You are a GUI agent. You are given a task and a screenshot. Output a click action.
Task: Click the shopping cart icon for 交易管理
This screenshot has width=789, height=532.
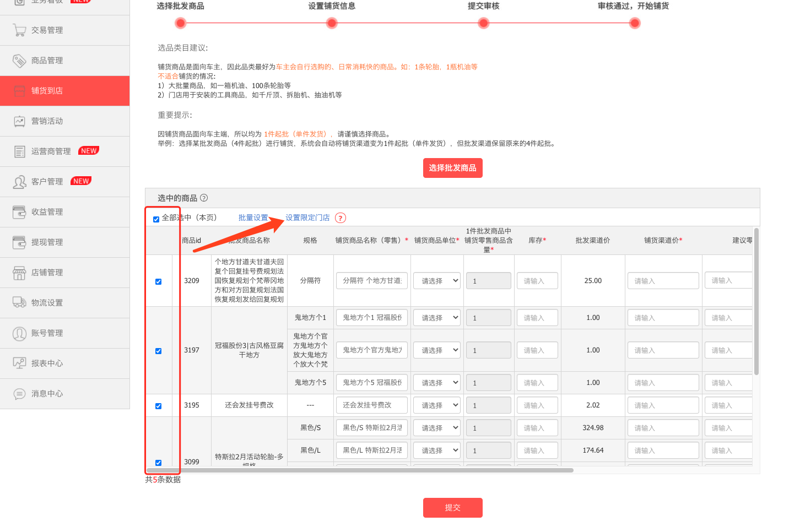[19, 30]
